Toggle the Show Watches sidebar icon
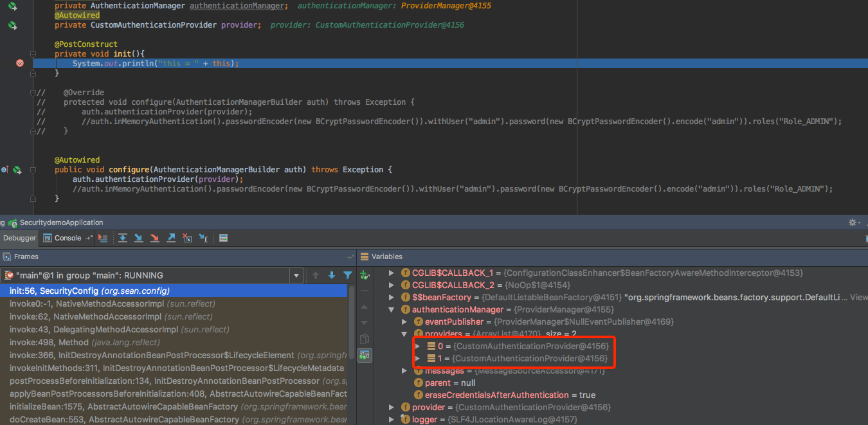 click(x=365, y=354)
